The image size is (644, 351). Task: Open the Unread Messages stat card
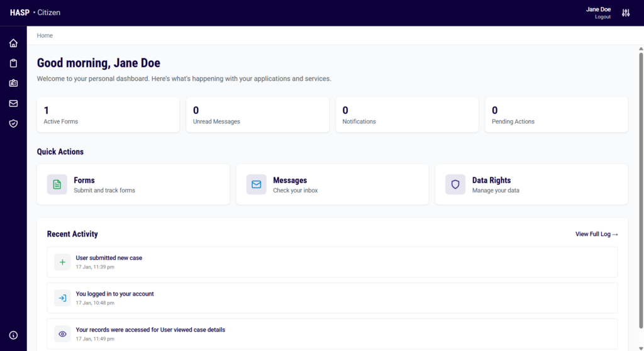click(257, 114)
